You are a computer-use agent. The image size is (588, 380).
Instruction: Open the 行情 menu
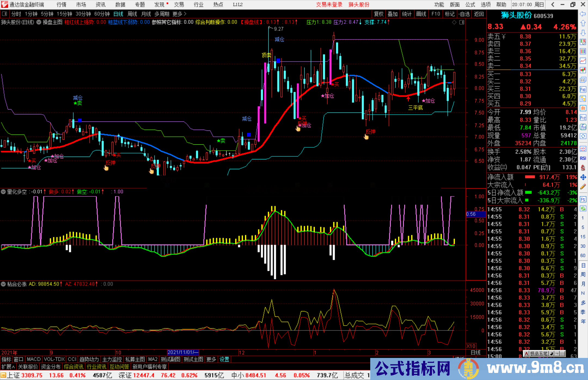tap(61, 5)
